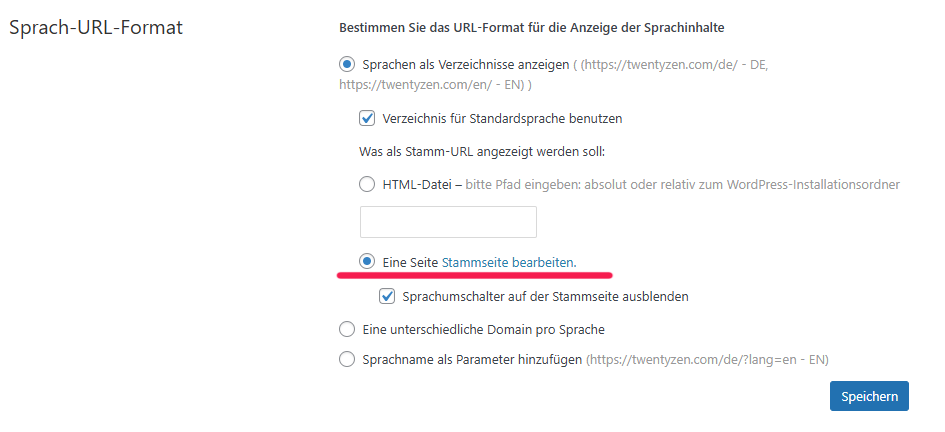Click 'Eine unterschiedliche Domain pro Sprache' label text
945x432 pixels.
[x=483, y=329]
